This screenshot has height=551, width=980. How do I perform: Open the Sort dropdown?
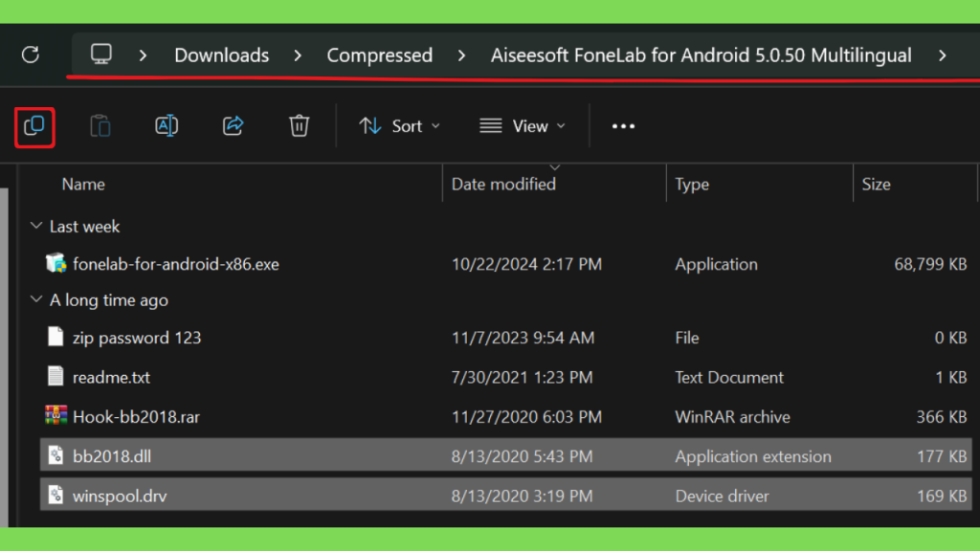(x=399, y=126)
